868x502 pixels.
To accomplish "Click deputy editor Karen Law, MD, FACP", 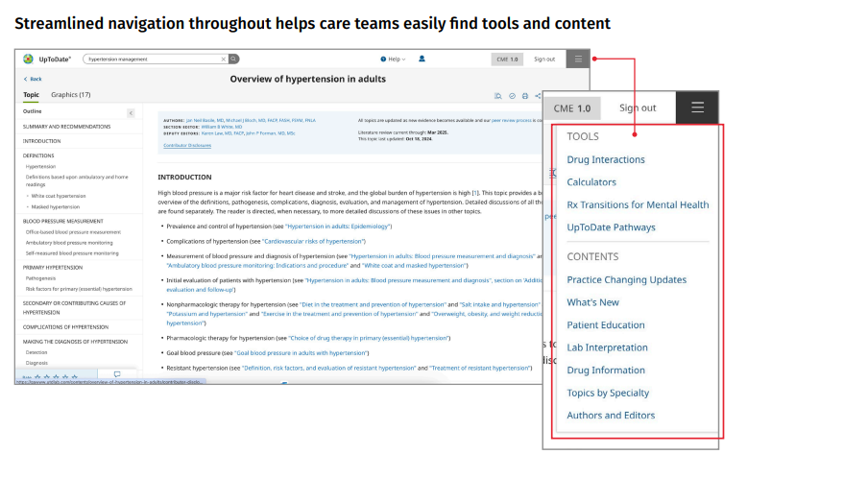I will click(x=223, y=133).
